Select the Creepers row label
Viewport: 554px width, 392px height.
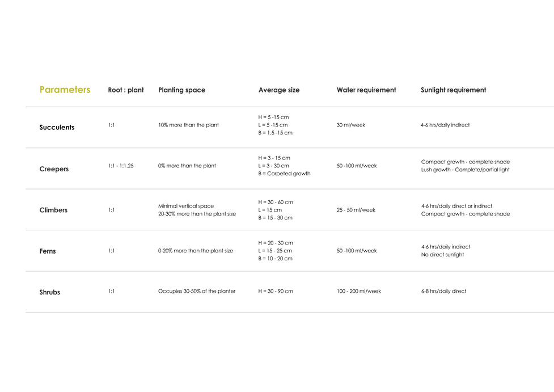pos(54,169)
